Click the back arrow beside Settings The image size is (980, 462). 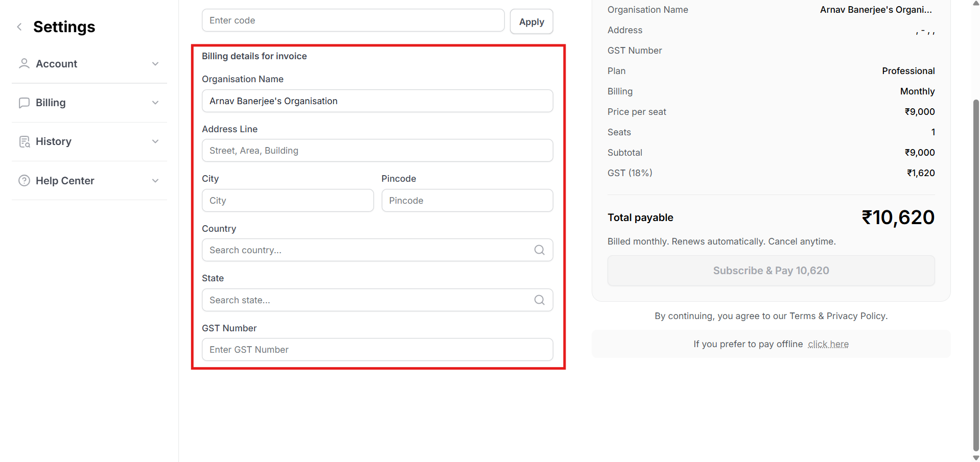[x=19, y=27]
